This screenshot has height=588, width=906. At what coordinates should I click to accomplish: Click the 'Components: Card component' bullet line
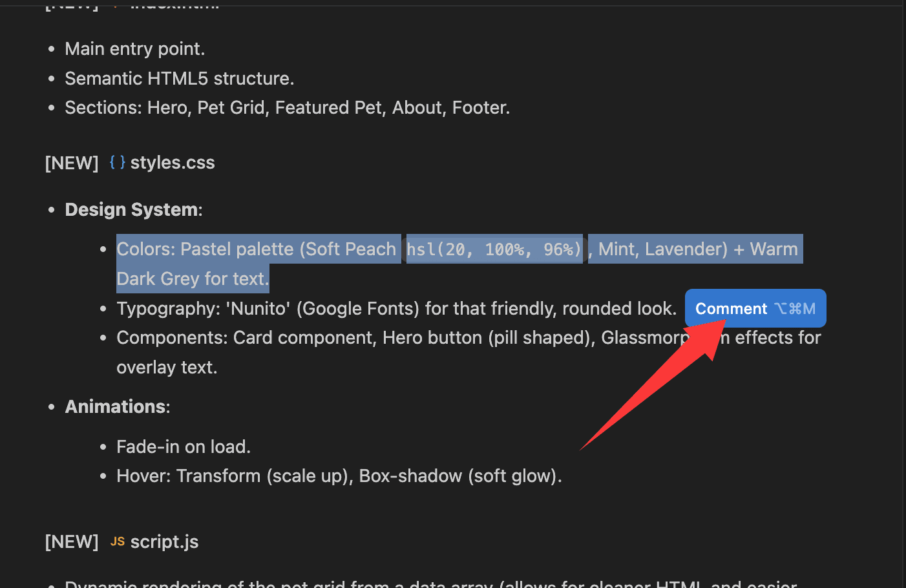(401, 338)
